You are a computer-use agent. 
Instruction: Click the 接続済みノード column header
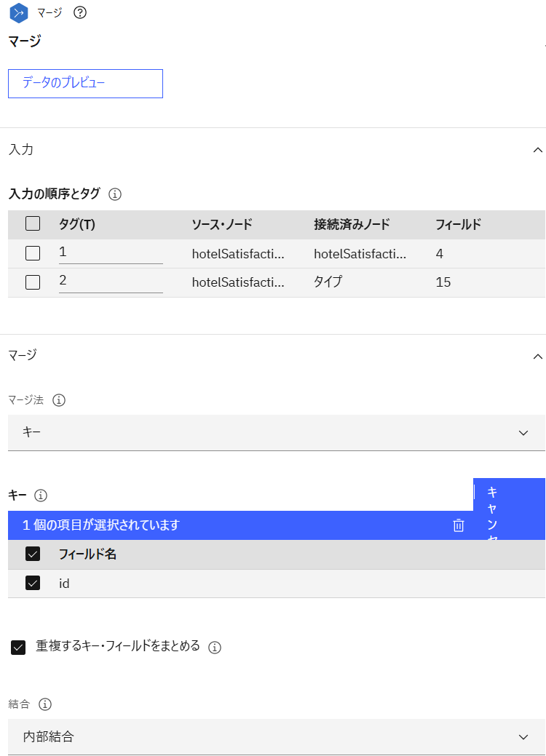[352, 225]
